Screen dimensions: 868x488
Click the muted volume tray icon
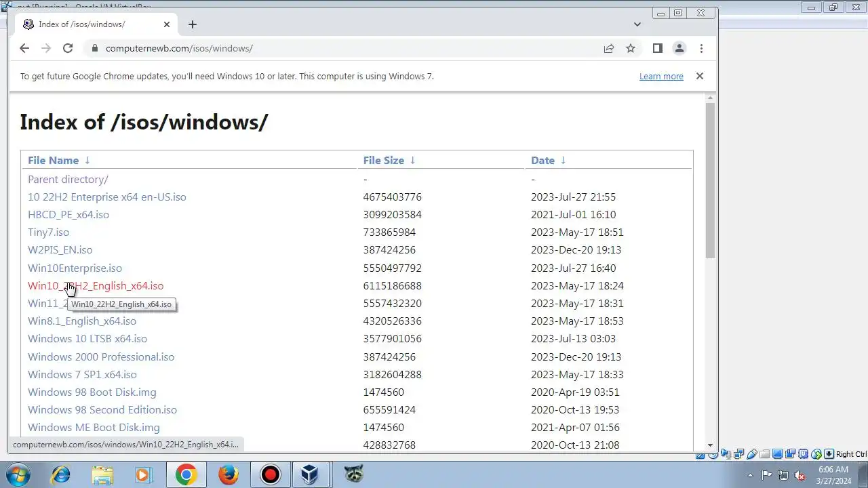[800, 475]
